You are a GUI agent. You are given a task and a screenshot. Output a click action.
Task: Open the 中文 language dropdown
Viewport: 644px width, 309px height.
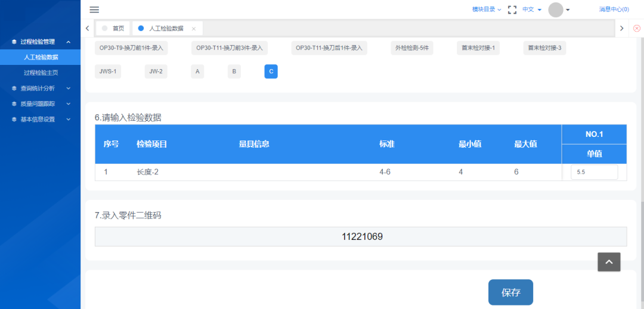click(x=531, y=10)
